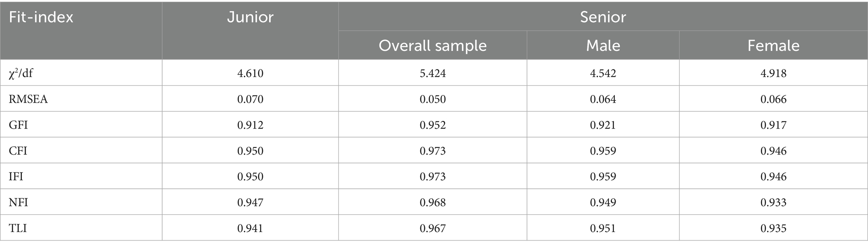Viewport: 868px width, 248px height.
Task: Click the Male column subheader
Action: pos(603,45)
